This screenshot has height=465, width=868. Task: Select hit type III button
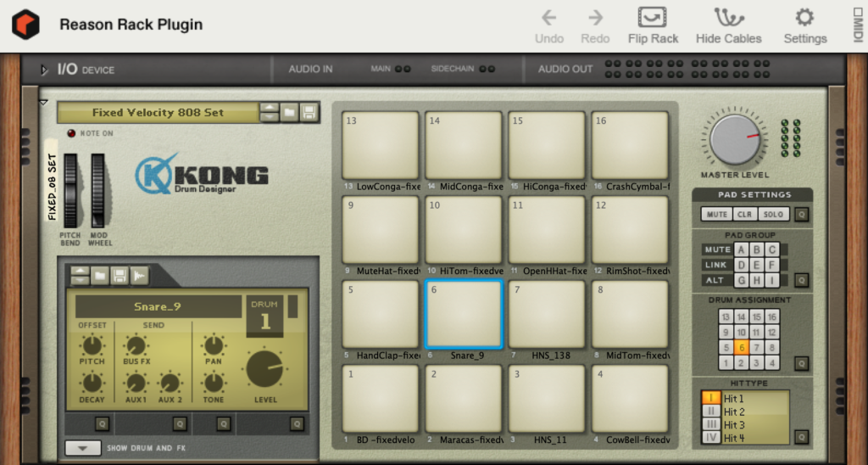point(711,424)
